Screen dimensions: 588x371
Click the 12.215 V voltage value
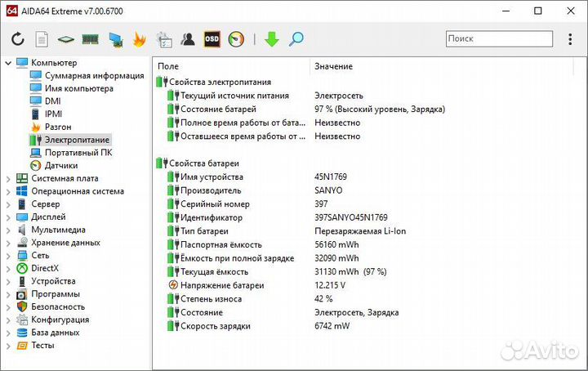330,285
